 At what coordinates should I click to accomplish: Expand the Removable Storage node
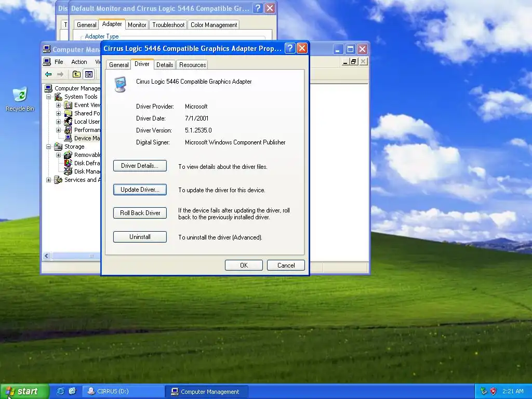click(x=58, y=155)
